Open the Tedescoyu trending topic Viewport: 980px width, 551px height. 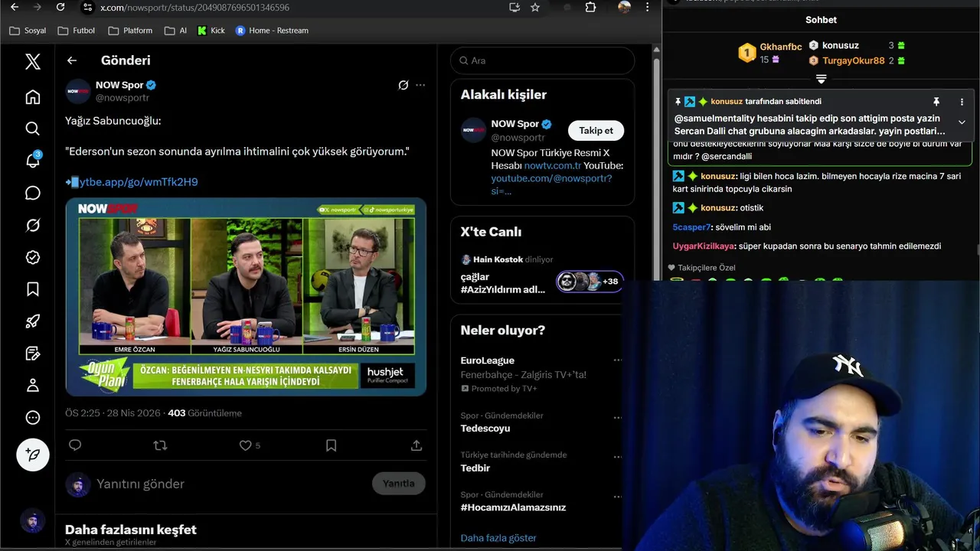click(x=485, y=429)
